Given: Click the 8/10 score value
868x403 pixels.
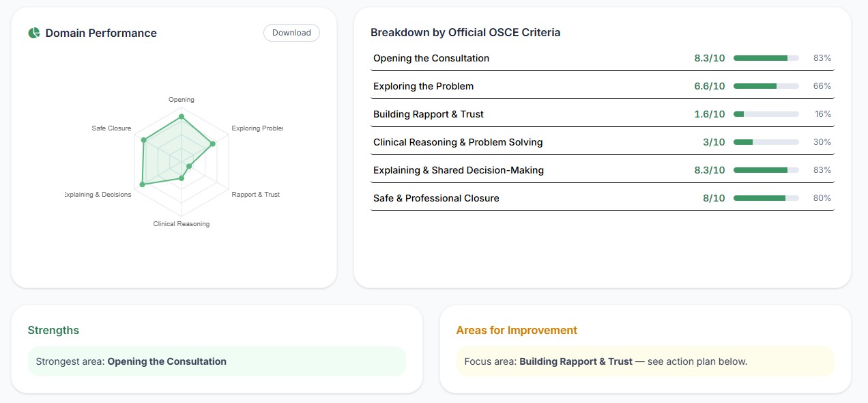Looking at the screenshot, I should [x=714, y=198].
